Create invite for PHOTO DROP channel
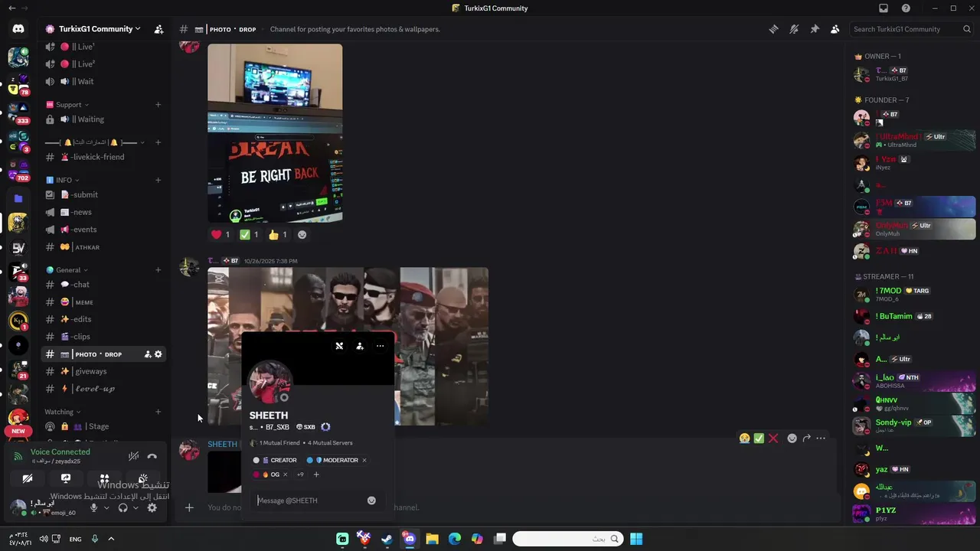 click(148, 354)
